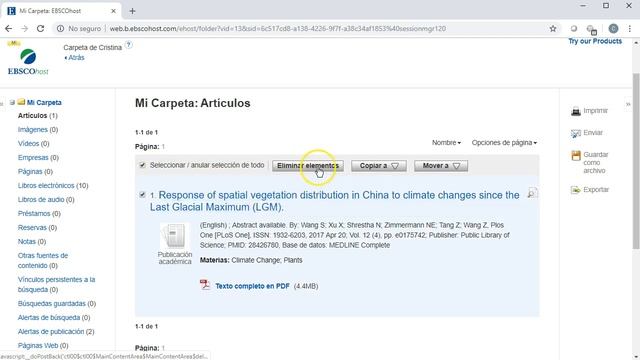Open Texto completo en PDF link

(252, 286)
